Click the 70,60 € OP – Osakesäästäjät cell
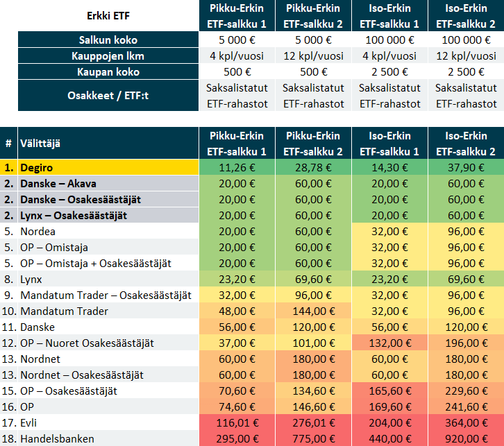Viewport: 504px width, 446px height. (237, 391)
